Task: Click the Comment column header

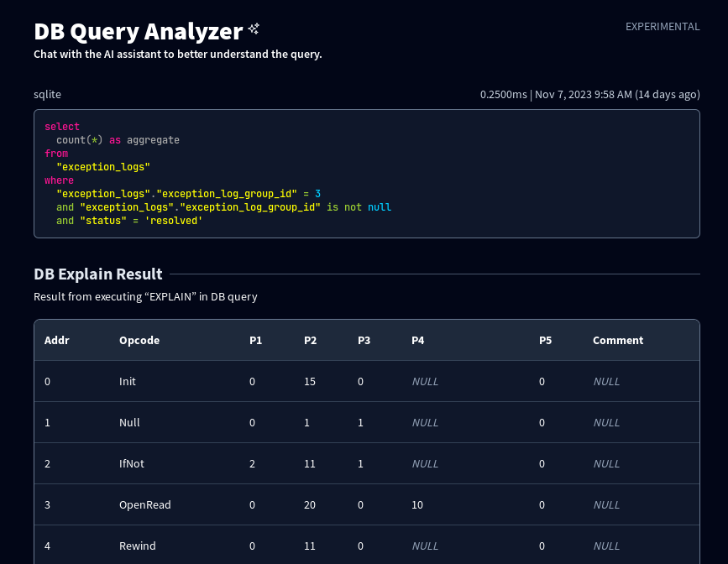Action: [x=618, y=340]
